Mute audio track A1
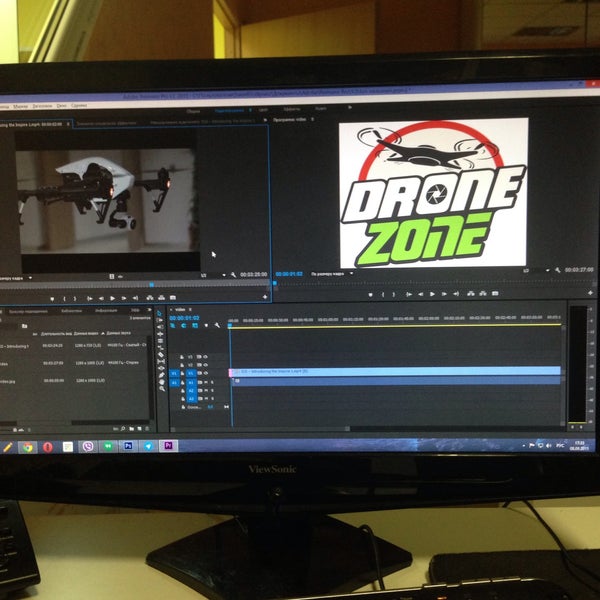 206,382
